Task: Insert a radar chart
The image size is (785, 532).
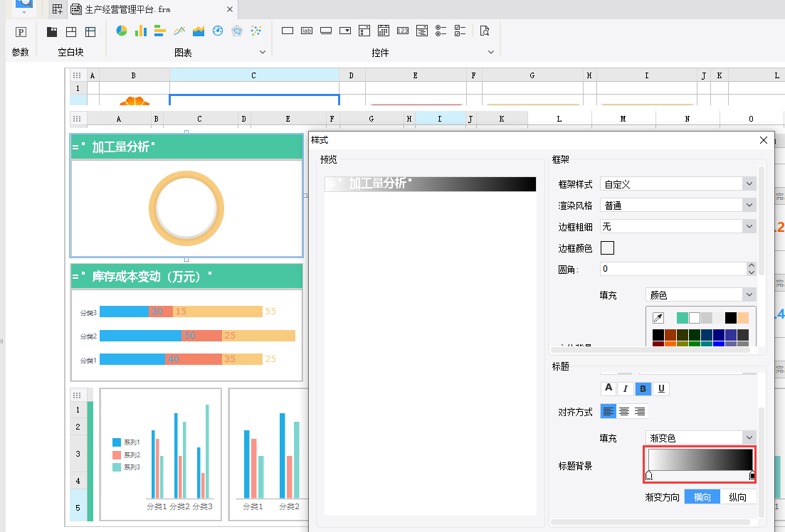Action: (x=237, y=31)
